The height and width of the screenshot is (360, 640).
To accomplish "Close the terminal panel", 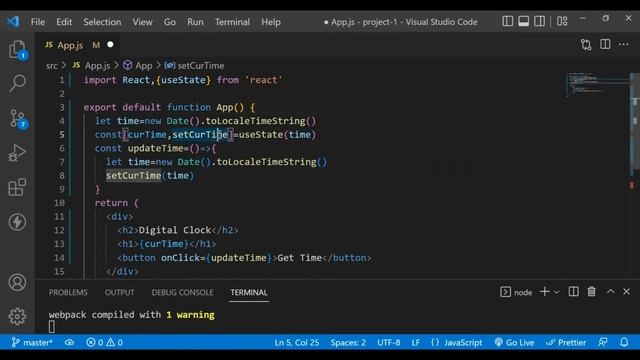I will (x=627, y=292).
